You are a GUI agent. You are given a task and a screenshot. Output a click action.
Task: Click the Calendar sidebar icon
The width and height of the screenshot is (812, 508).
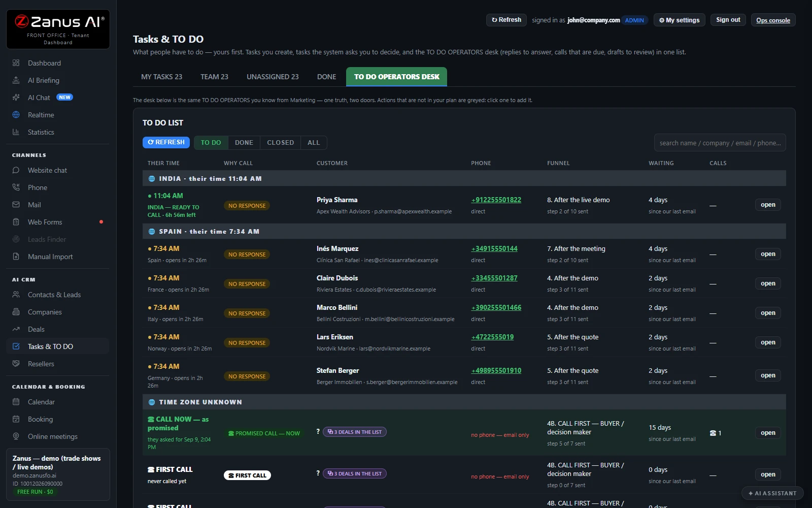[x=16, y=402]
